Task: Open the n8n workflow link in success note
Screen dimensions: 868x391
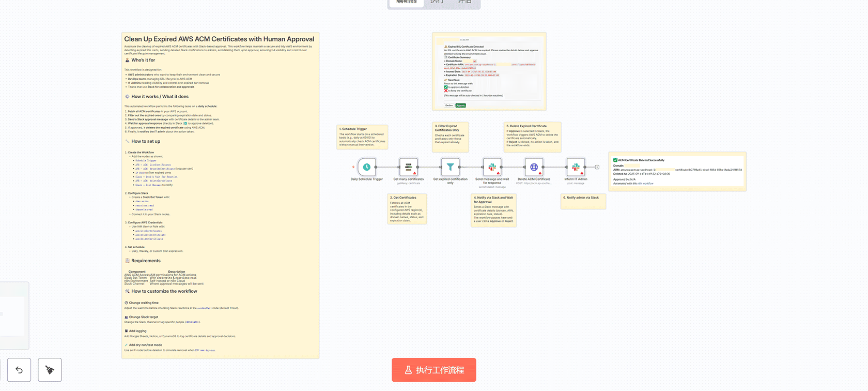Action: [645, 184]
